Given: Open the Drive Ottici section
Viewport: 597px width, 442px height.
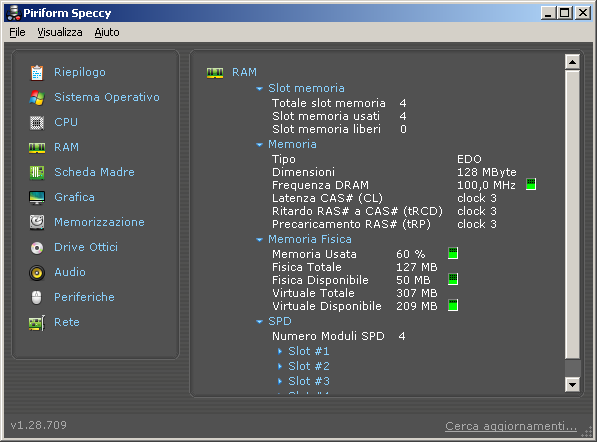Looking at the screenshot, I should click(x=86, y=247).
